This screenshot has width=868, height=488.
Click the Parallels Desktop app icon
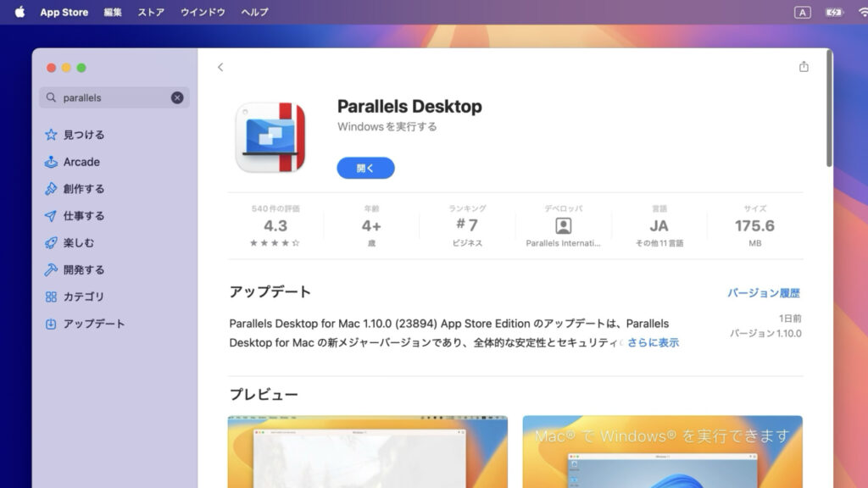pyautogui.click(x=270, y=137)
